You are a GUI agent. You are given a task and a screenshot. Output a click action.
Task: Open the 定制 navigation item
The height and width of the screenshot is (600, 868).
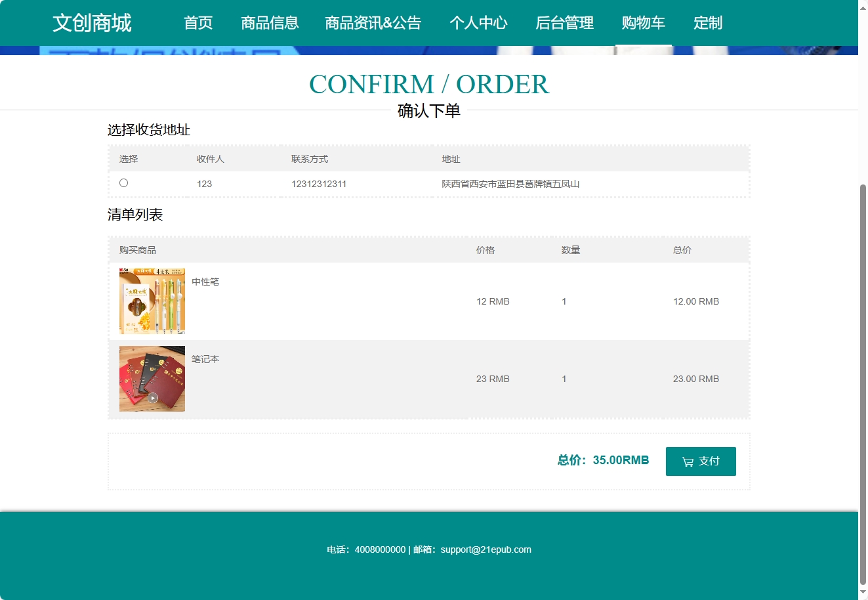[708, 23]
